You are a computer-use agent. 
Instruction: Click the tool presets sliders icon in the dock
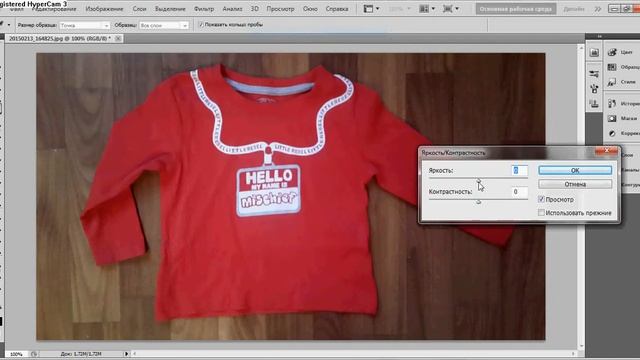pos(594,73)
